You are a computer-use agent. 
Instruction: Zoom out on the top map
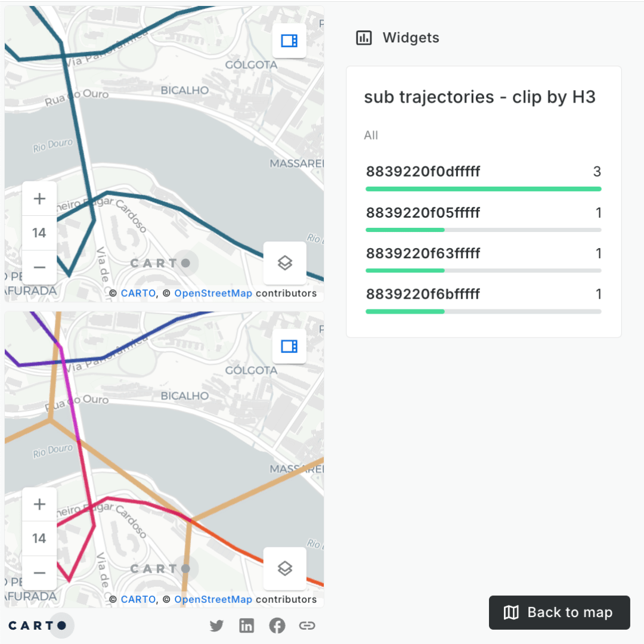pos(39,267)
